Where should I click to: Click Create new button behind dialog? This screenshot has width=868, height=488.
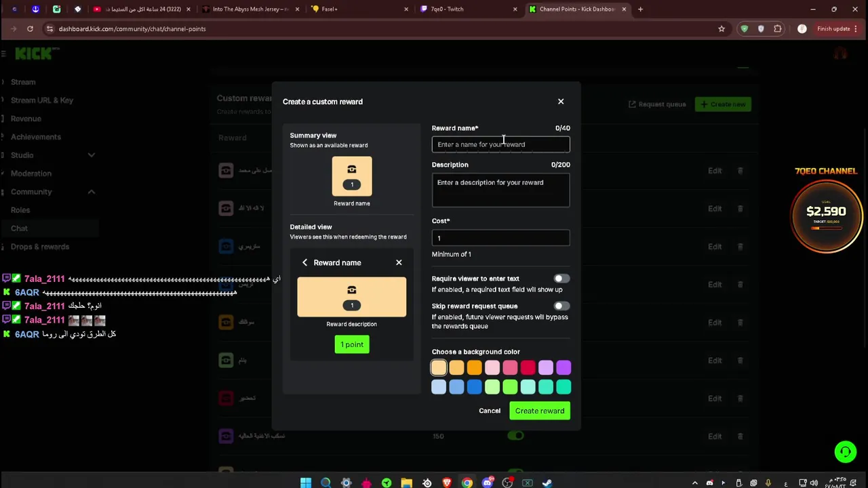723,104
